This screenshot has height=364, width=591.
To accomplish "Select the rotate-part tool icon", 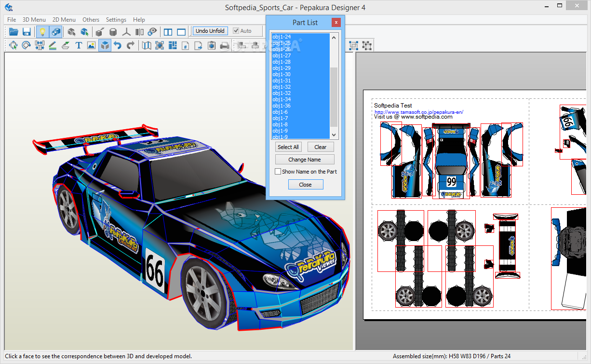I will 26,45.
